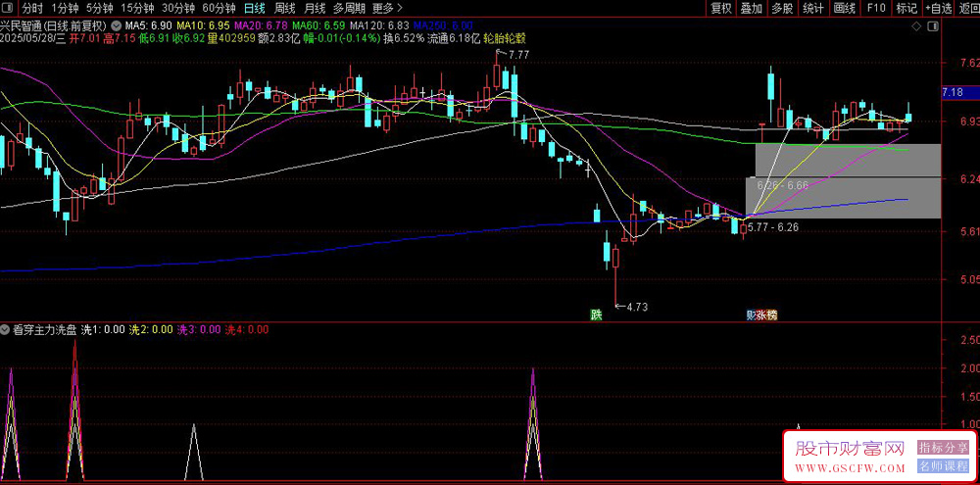Select the MA250 label
The image size is (980, 485).
443,26
